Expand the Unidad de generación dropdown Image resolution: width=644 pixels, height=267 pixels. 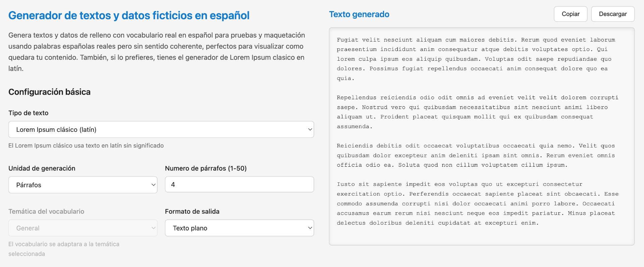click(83, 185)
